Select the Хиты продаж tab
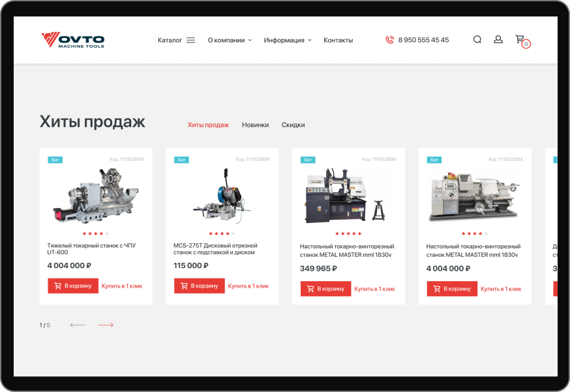570x392 pixels. click(x=208, y=125)
